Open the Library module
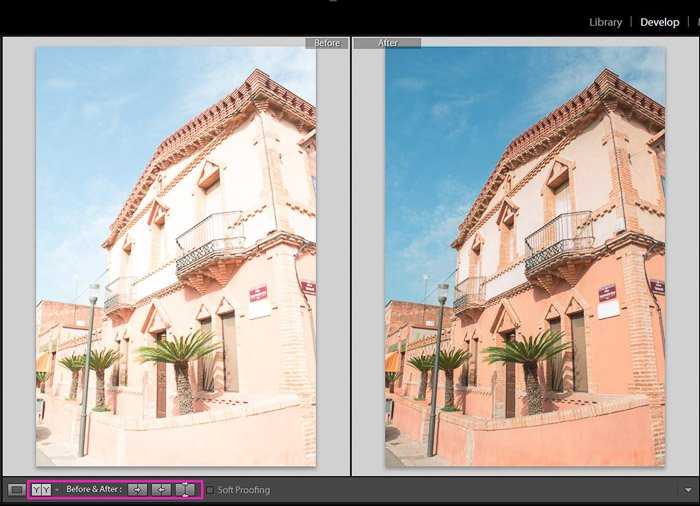 point(605,22)
